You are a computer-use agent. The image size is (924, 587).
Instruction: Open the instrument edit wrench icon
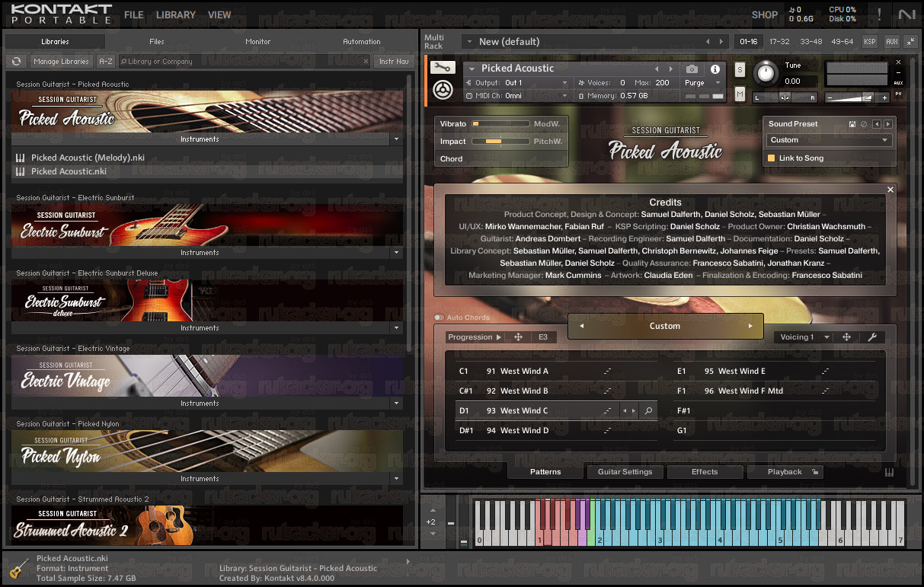(442, 68)
